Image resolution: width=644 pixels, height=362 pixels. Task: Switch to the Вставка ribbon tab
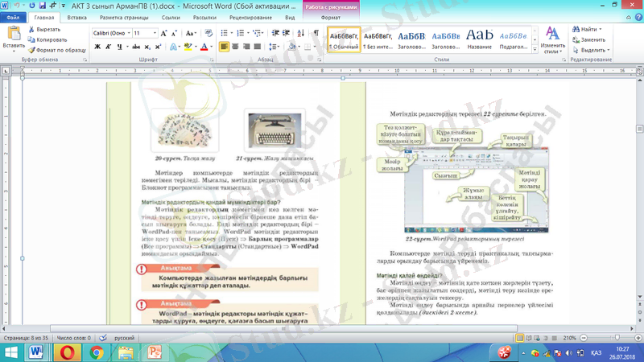click(77, 16)
